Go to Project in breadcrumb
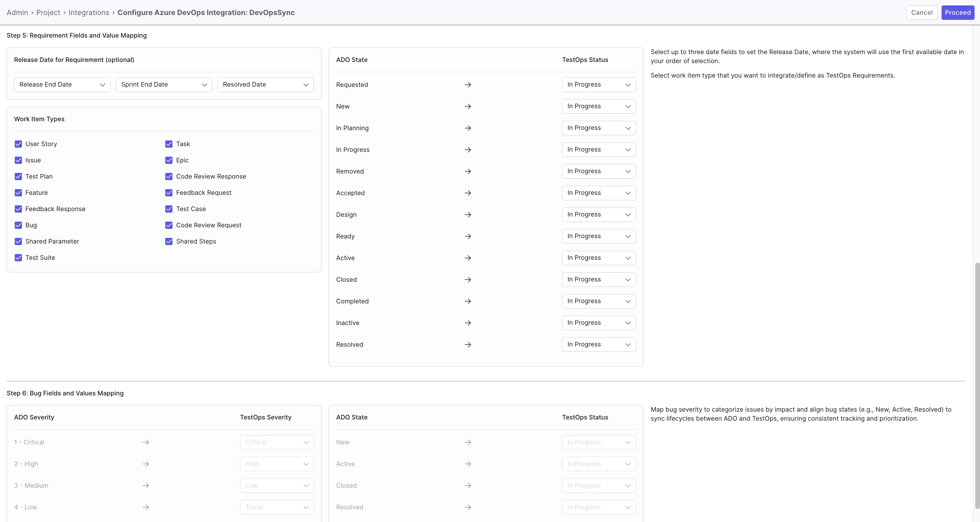The width and height of the screenshot is (980, 522). [48, 13]
